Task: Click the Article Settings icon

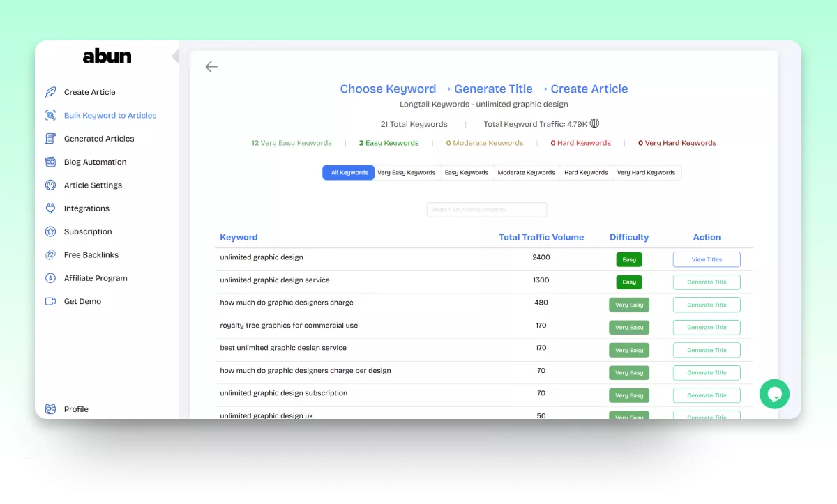Action: click(x=50, y=185)
